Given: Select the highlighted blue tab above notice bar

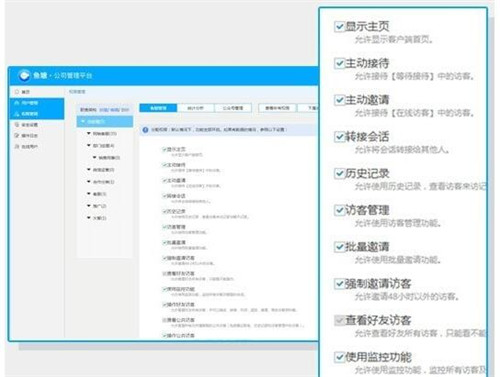Looking at the screenshot, I should [158, 108].
